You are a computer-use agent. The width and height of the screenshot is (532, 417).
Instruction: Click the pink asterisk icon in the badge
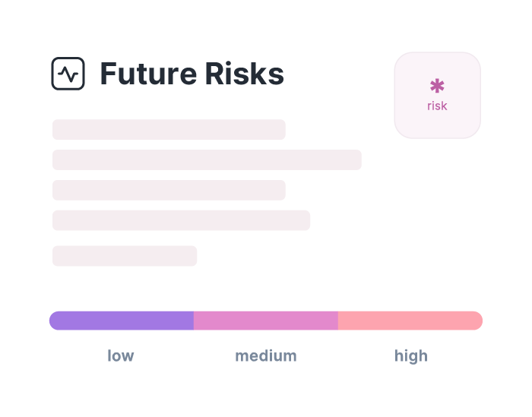click(x=437, y=87)
